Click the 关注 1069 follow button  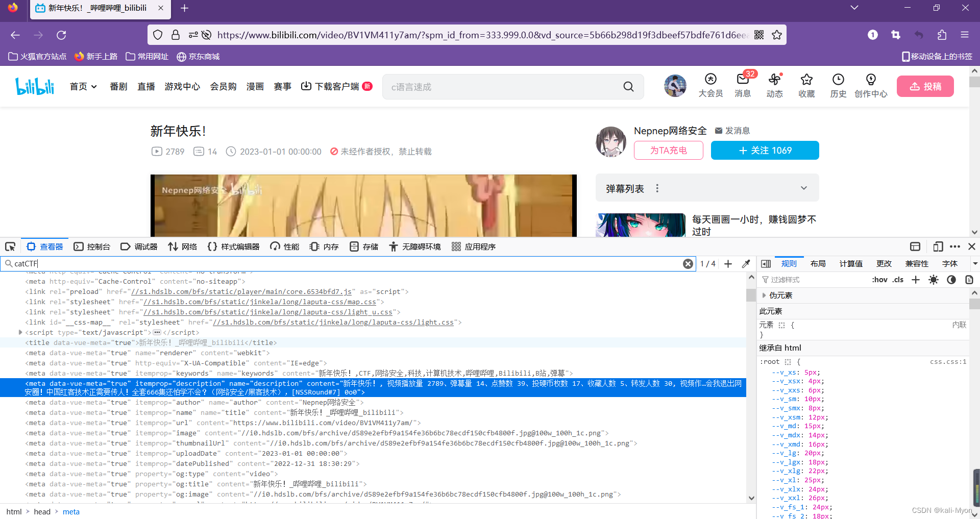coord(765,150)
